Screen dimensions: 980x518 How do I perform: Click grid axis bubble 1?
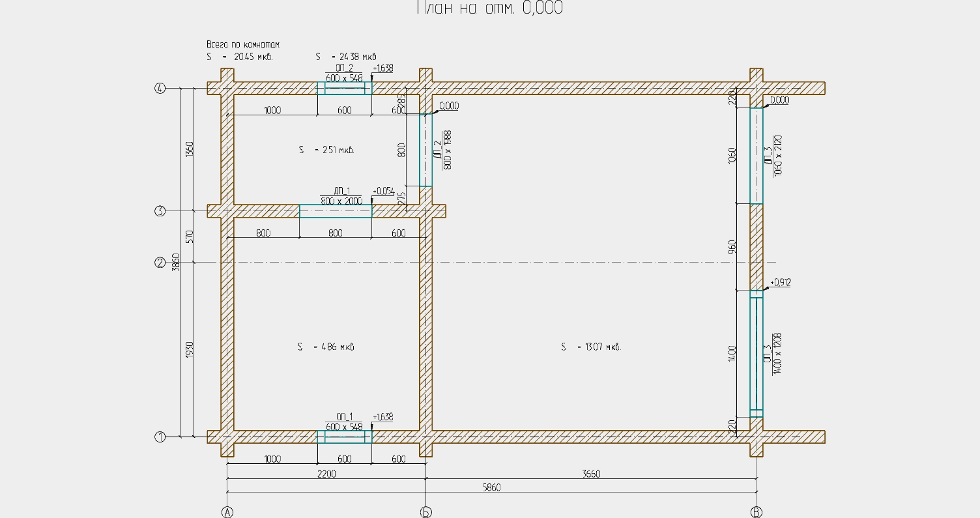[160, 437]
